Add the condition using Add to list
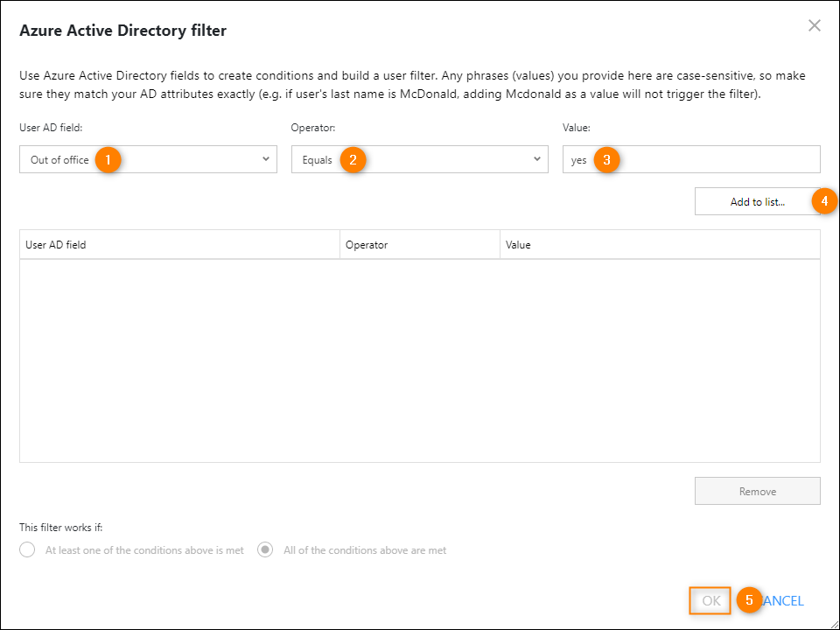Image resolution: width=840 pixels, height=630 pixels. pos(757,201)
